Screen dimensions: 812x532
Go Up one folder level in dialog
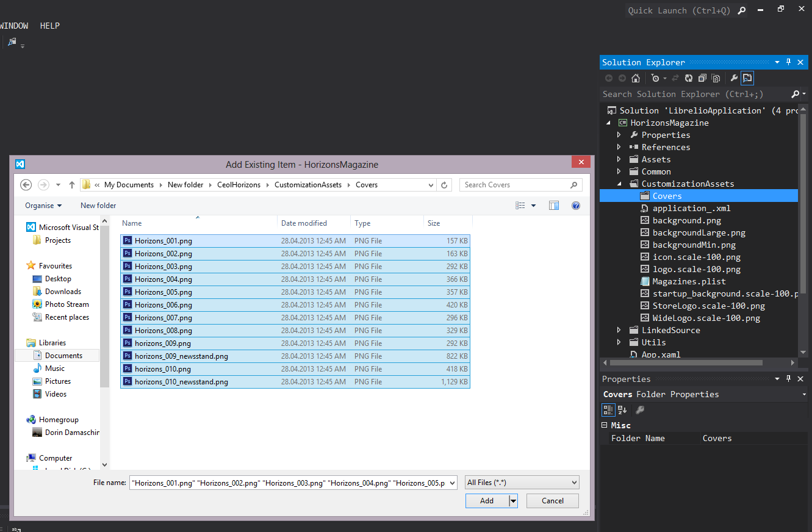(71, 185)
